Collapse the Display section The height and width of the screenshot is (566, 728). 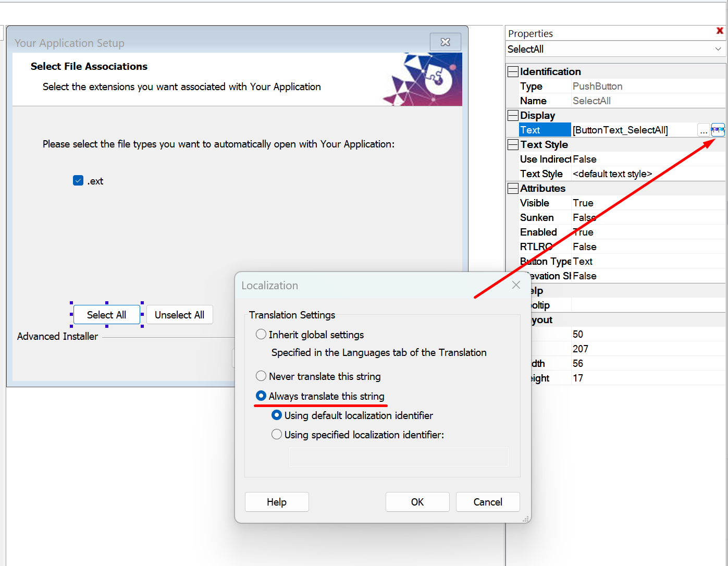pyautogui.click(x=513, y=115)
